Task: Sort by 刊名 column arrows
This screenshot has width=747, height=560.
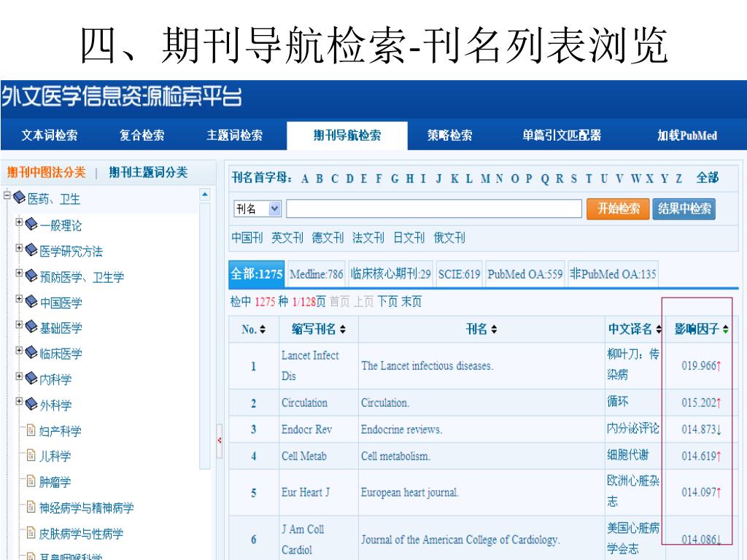Action: pos(494,330)
